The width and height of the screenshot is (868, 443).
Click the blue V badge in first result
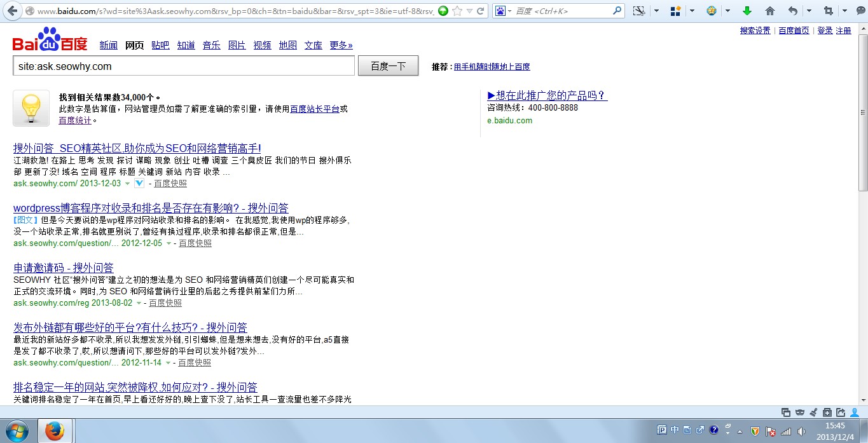click(139, 183)
